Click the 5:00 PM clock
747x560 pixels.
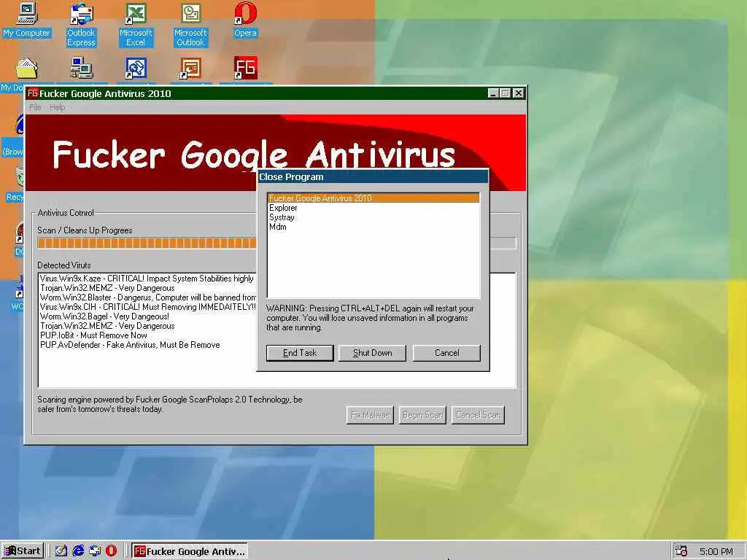716,551
